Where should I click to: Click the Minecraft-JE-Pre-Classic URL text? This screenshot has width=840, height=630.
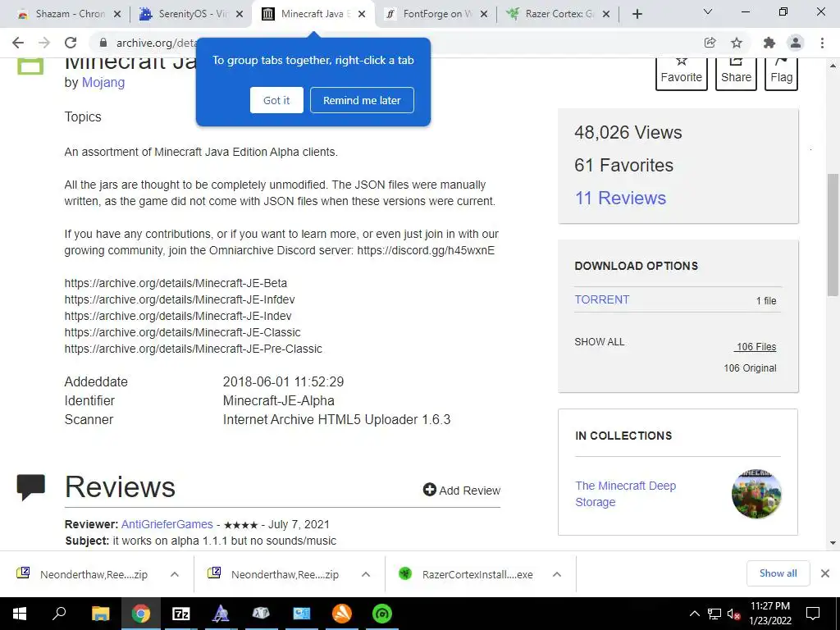[x=193, y=349]
